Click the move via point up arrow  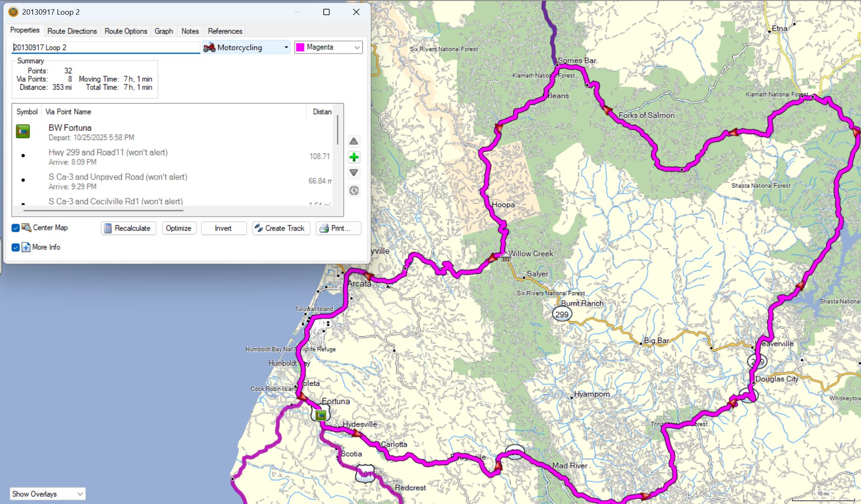[x=354, y=141]
